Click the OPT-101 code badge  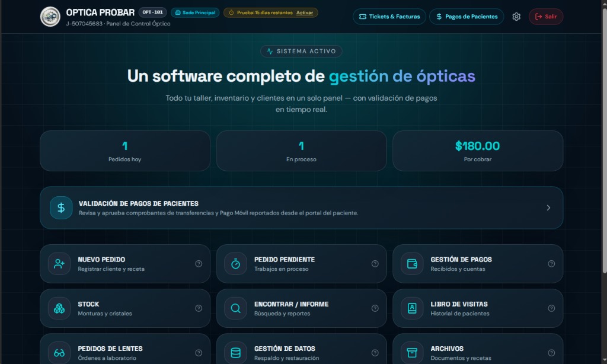click(x=152, y=12)
